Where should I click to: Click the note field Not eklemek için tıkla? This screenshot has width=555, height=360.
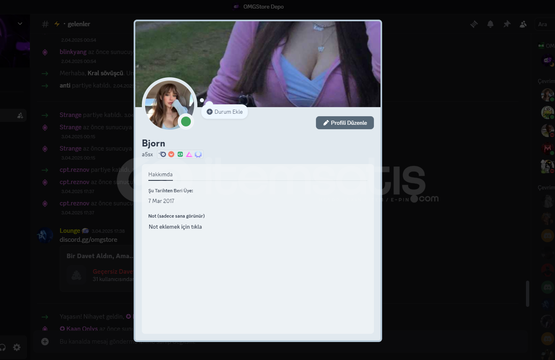click(175, 227)
